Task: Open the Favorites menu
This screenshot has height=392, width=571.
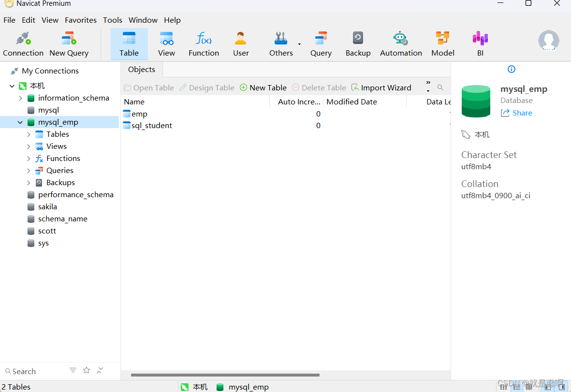Action: 80,20
